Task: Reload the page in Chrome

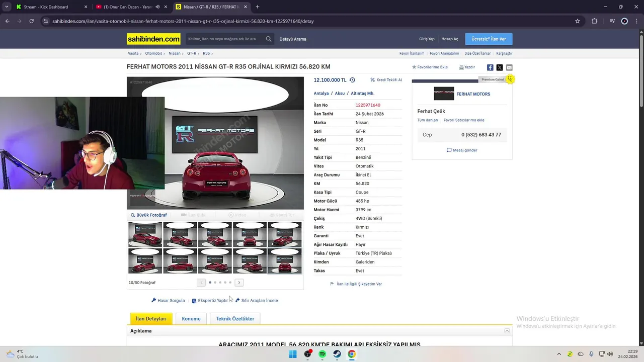Action: point(31,21)
